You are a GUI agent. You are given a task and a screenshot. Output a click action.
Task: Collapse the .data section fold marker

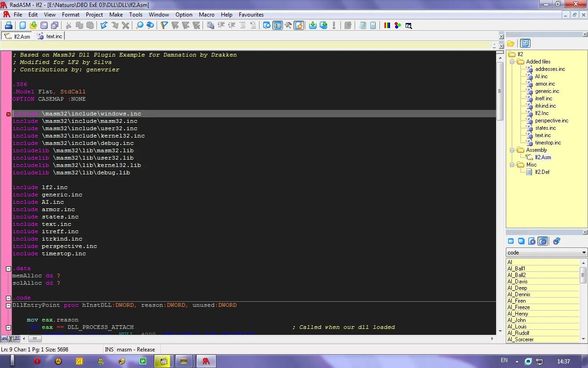point(8,269)
